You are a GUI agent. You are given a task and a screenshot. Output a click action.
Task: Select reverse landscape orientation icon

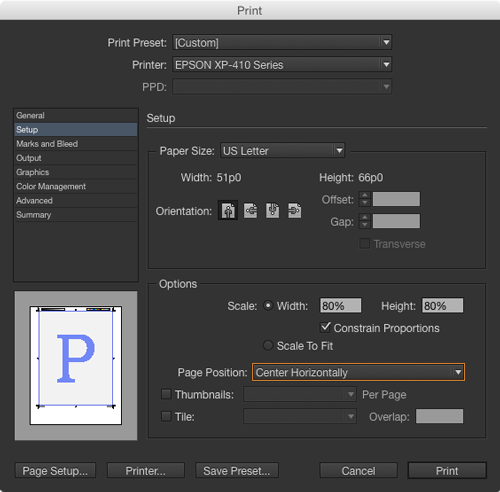(295, 210)
